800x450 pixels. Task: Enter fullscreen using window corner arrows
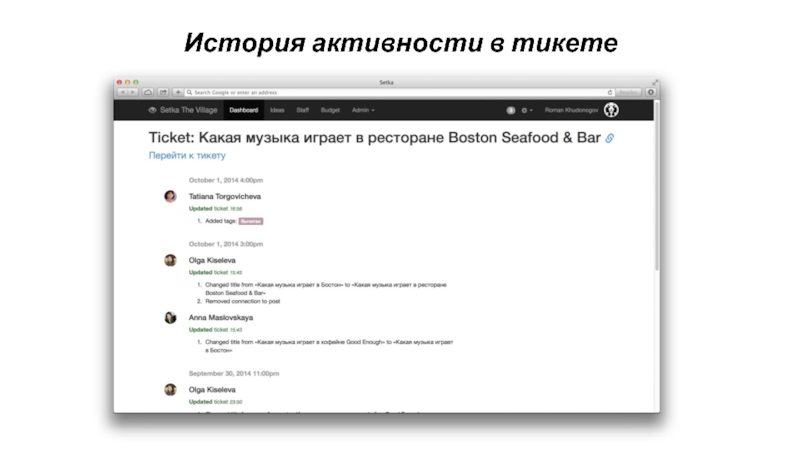click(655, 82)
